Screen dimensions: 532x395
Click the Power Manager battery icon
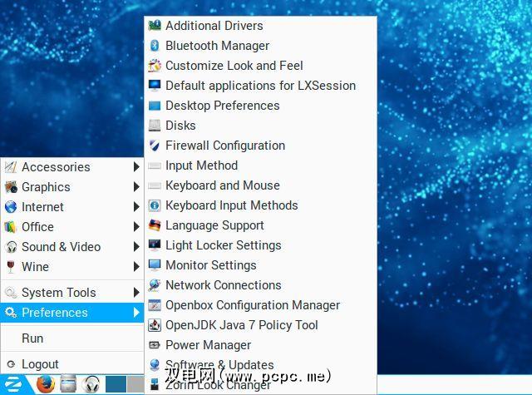tap(155, 345)
